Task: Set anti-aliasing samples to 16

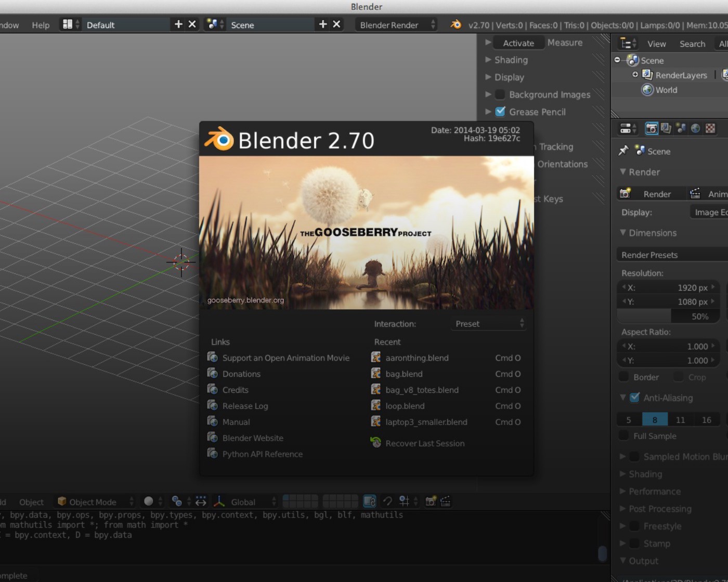Action: click(x=707, y=419)
